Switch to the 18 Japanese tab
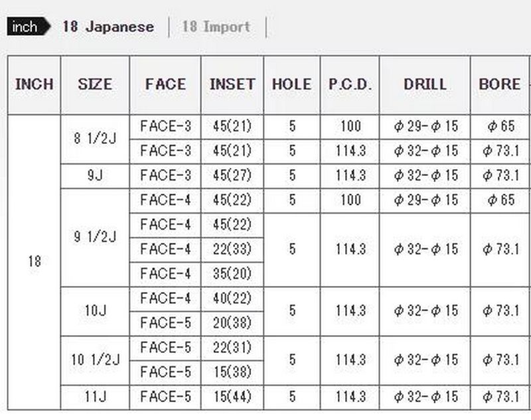Image resolution: width=531 pixels, height=420 pixels. click(108, 27)
